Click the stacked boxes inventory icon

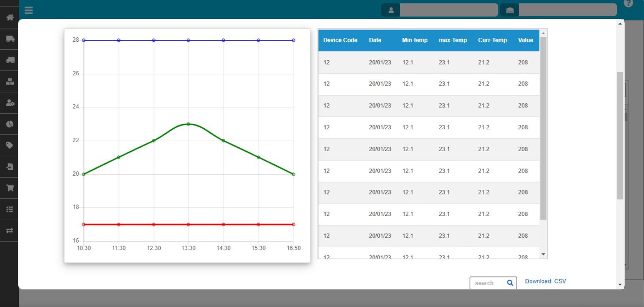tap(9, 82)
